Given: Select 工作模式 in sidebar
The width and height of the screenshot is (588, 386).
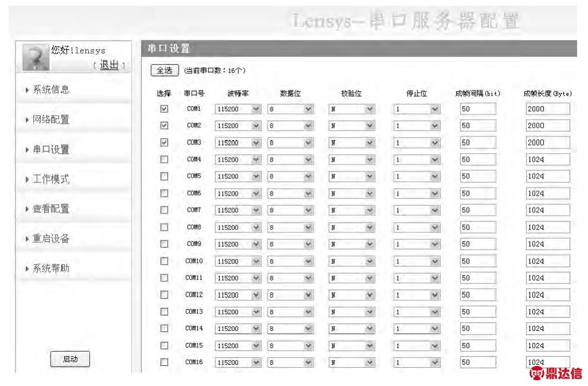Looking at the screenshot, I should coord(50,179).
